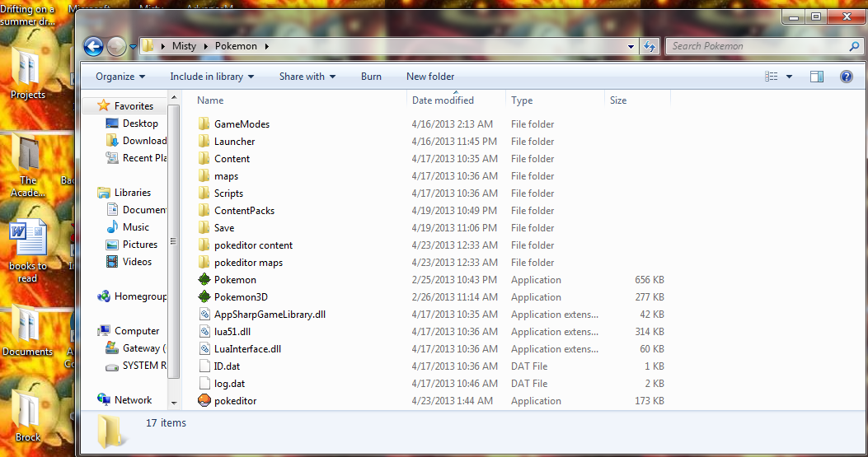Viewport: 868px width, 457px height.
Task: Select the LuaInterface.dll file icon
Action: [204, 348]
